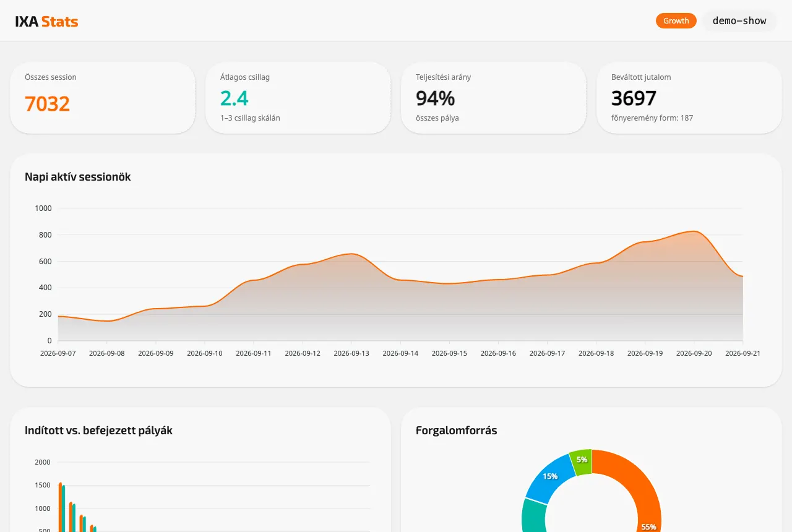The width and height of the screenshot is (792, 532).
Task: Click the 2026-09-08 axis label
Action: pos(107,353)
